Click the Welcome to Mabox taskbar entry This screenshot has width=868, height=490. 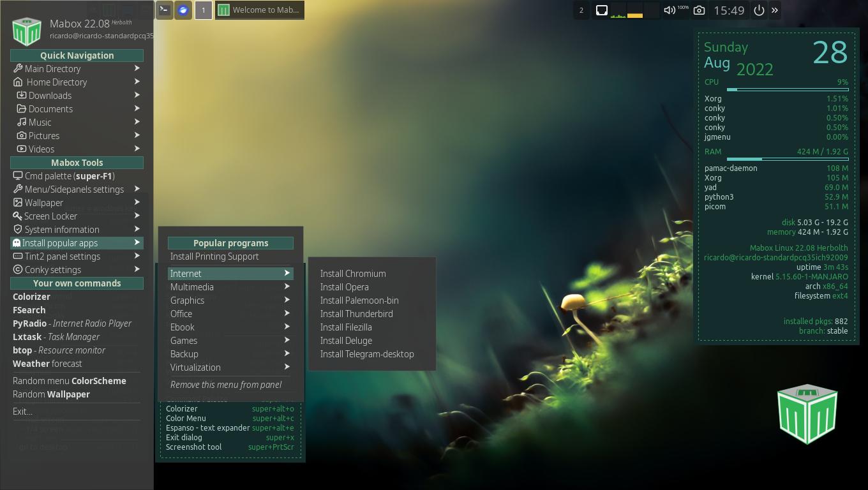[x=260, y=10]
